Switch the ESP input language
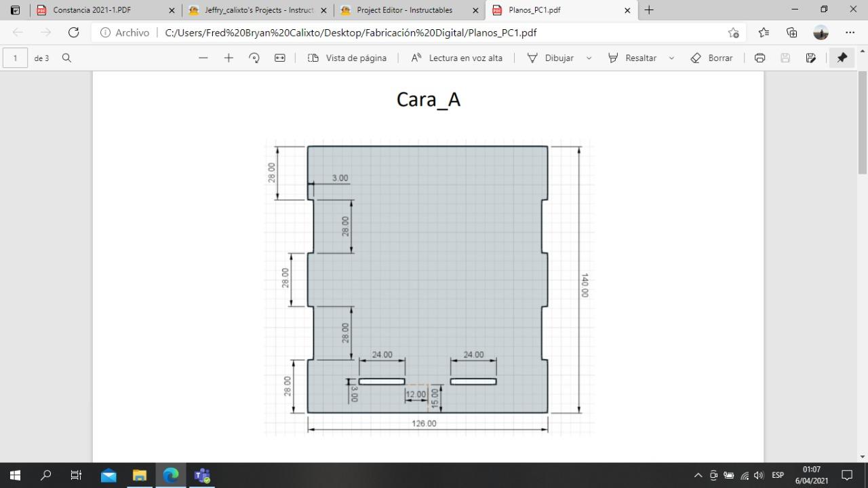Image resolution: width=868 pixels, height=488 pixels. pyautogui.click(x=778, y=475)
